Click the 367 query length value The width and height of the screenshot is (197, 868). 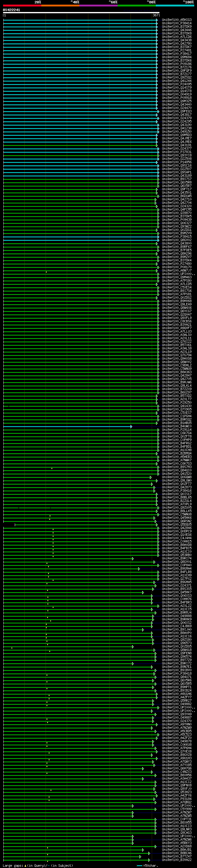point(155,15)
